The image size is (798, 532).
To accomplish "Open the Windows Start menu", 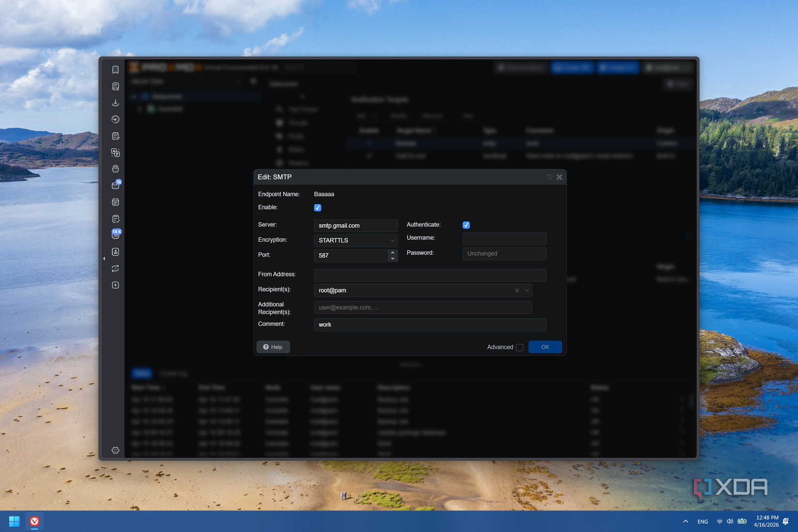I will [x=14, y=521].
